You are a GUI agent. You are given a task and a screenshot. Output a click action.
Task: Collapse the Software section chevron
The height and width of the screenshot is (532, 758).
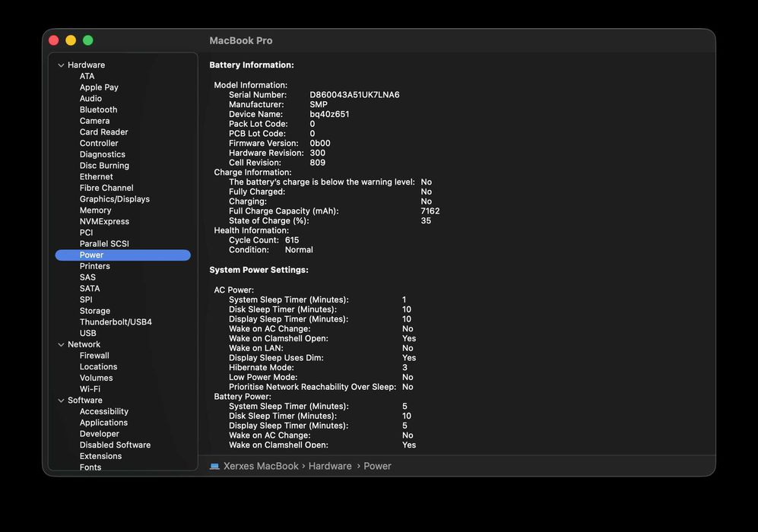coord(61,401)
